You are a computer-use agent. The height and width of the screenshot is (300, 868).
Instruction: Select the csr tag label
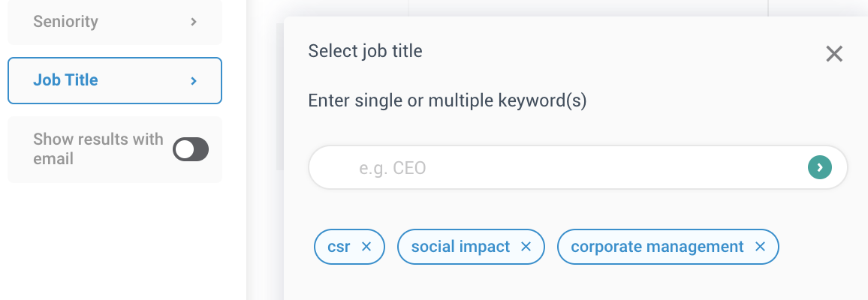(x=339, y=247)
